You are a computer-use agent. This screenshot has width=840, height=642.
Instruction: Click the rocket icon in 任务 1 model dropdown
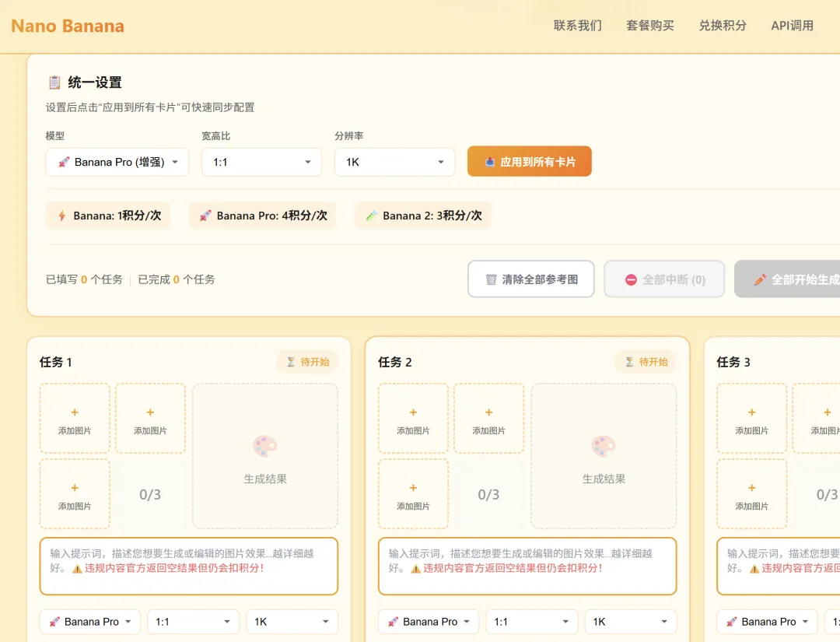[54, 622]
